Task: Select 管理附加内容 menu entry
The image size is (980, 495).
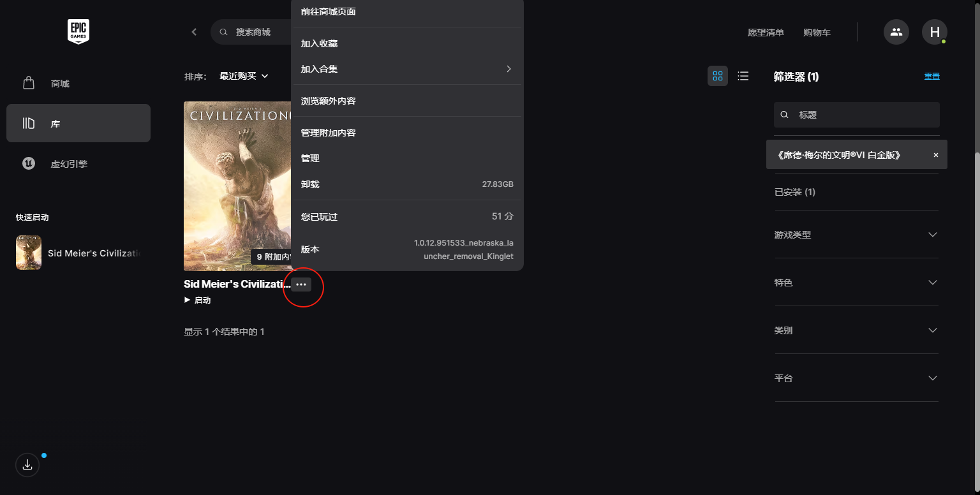Action: (x=407, y=133)
